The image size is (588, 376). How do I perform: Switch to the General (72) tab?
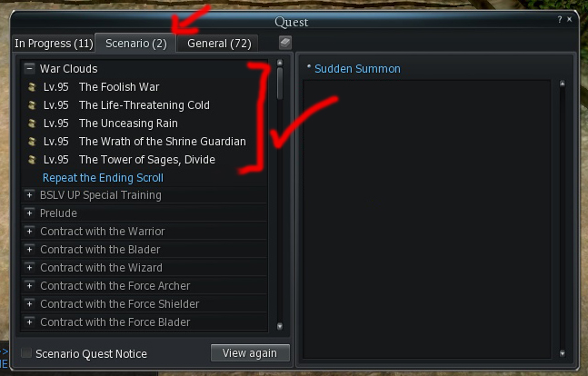(x=219, y=44)
